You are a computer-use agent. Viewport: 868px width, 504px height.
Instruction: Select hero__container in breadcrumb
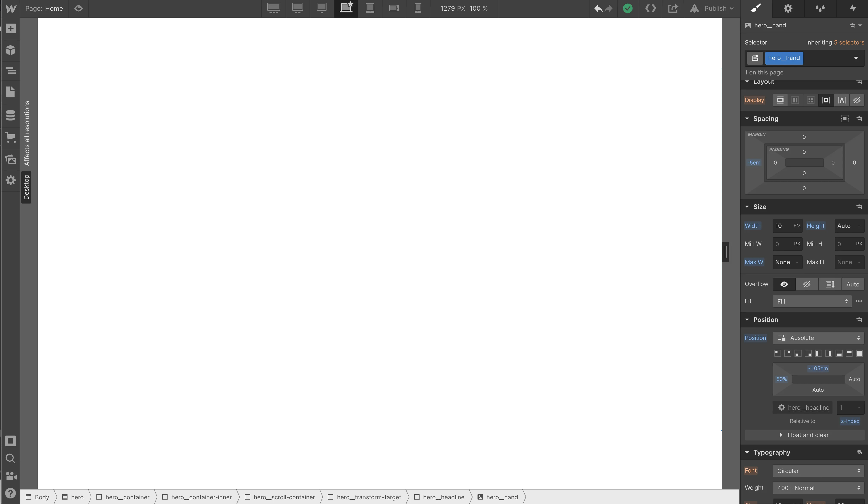click(x=127, y=497)
